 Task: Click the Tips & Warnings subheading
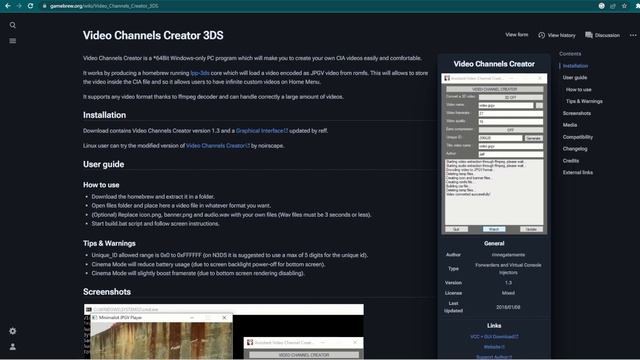(x=109, y=243)
